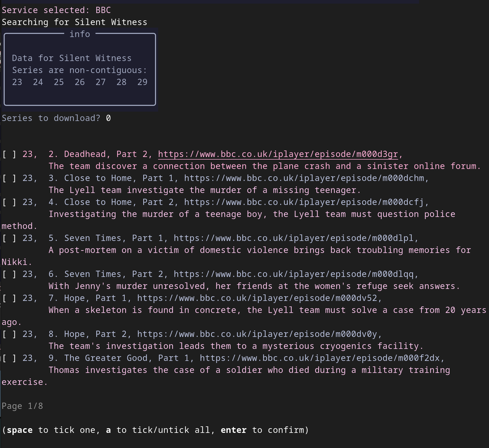Click series number 23 in the info box
Viewport: 489px width, 448px height.
click(x=17, y=82)
